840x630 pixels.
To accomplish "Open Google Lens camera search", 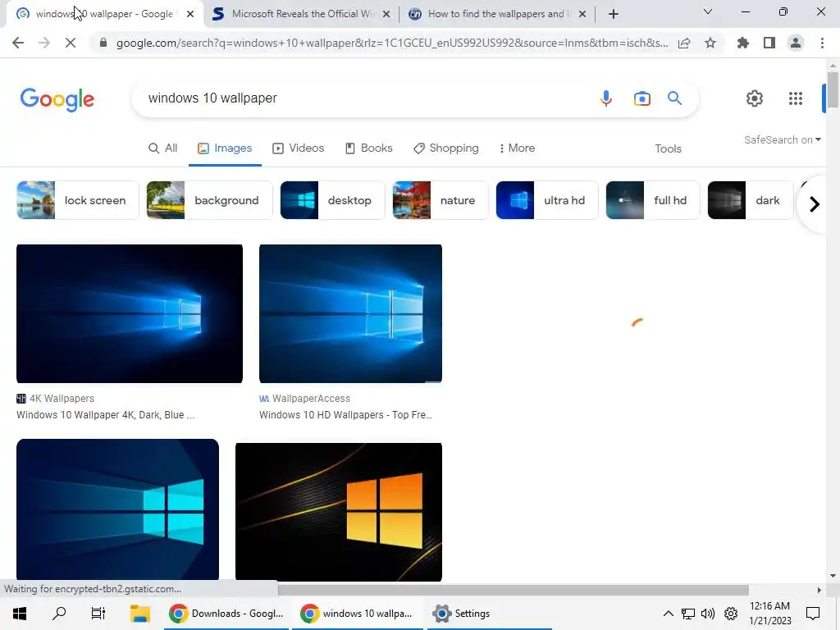I will [x=641, y=98].
